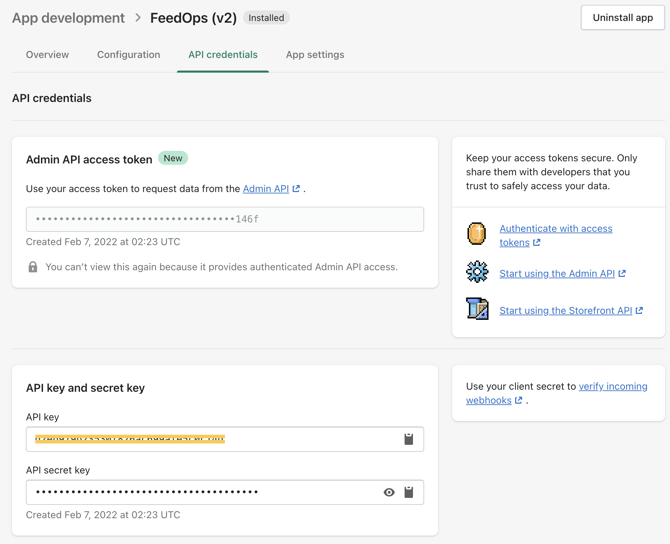Copy the API key with clipboard icon

coord(408,439)
